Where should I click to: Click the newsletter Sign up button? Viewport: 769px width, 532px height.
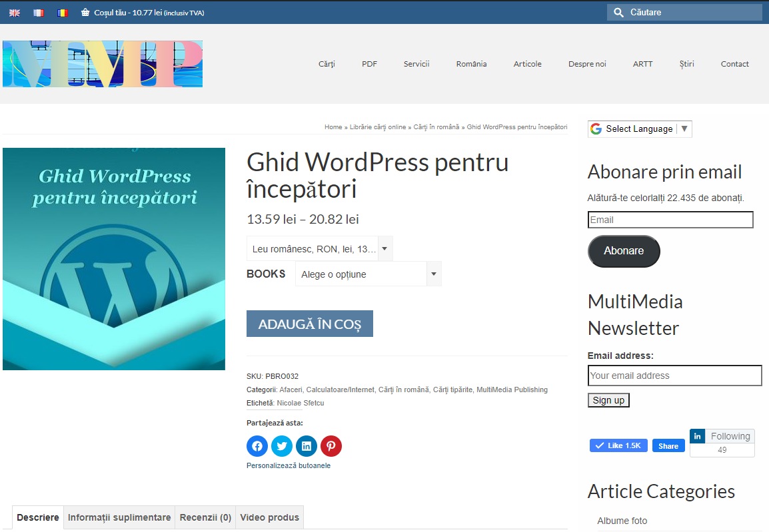pos(608,400)
